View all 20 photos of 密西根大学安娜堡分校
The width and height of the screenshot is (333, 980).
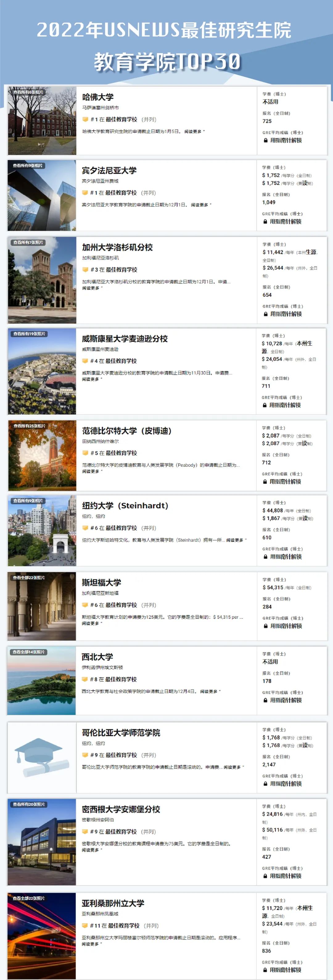[29, 804]
